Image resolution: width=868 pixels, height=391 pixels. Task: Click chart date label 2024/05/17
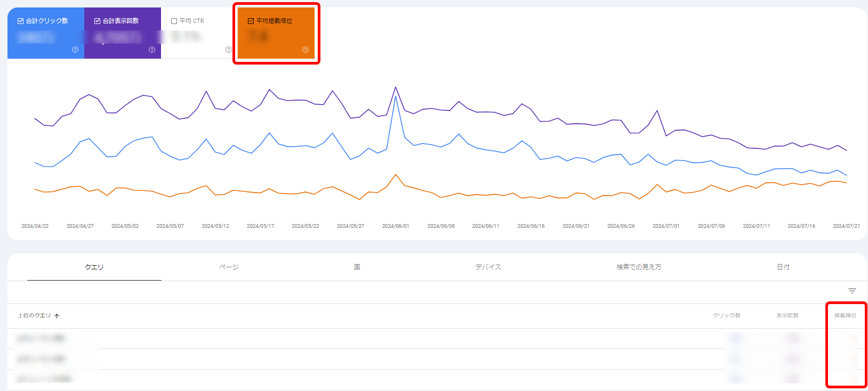pyautogui.click(x=260, y=226)
